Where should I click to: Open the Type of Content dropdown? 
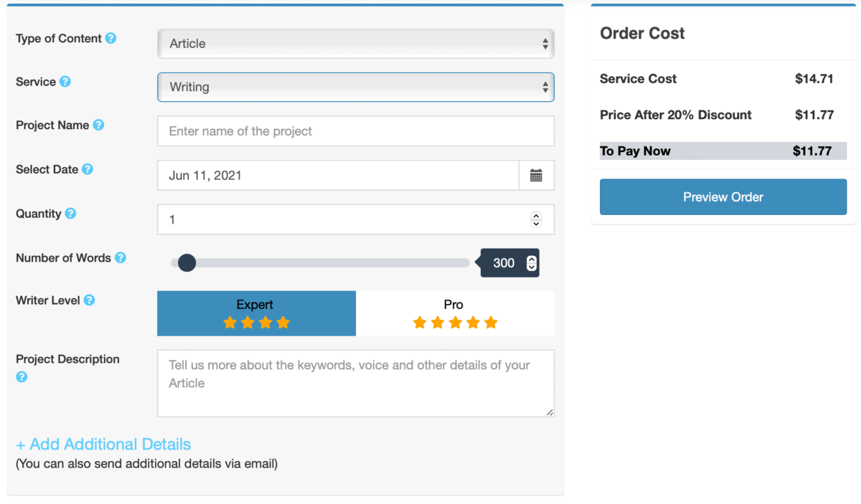[355, 44]
